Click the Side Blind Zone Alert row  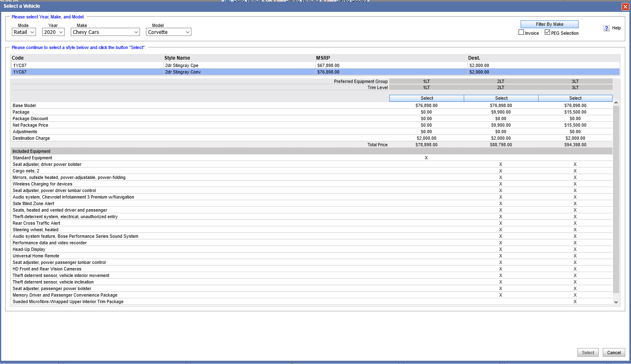point(312,203)
